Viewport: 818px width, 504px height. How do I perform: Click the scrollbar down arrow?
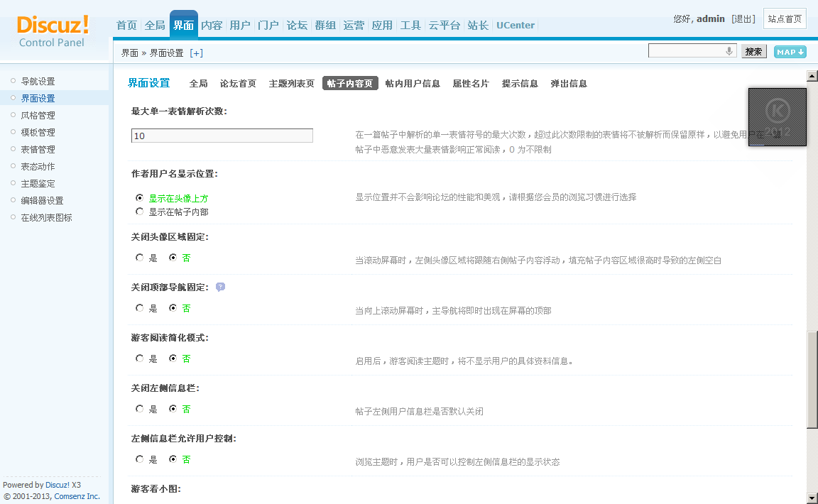[x=812, y=498]
